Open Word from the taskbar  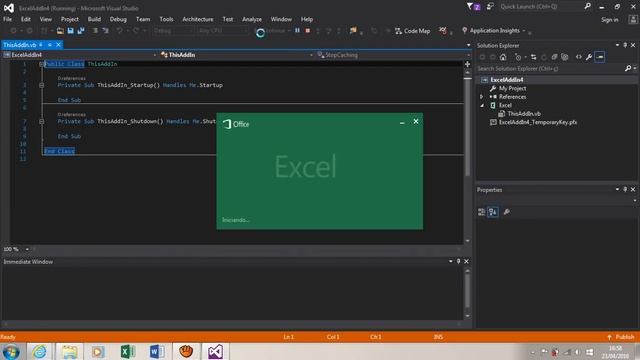click(x=157, y=351)
